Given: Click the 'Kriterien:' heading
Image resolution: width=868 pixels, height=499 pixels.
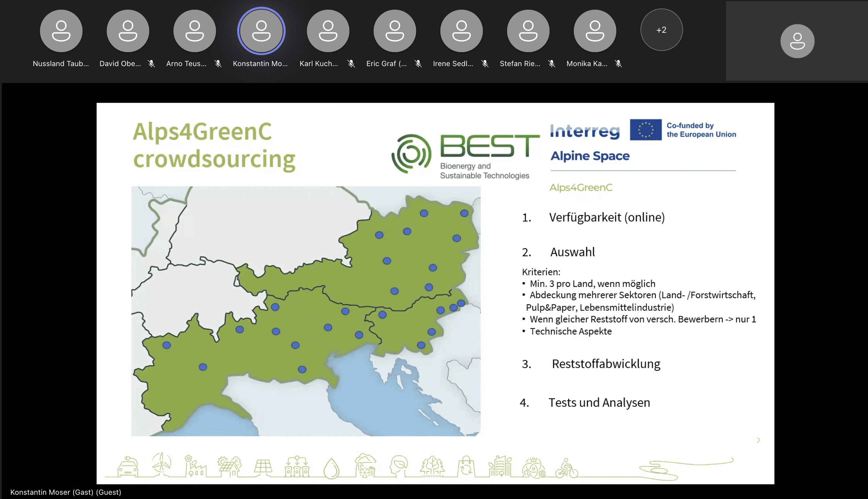Looking at the screenshot, I should [x=541, y=272].
